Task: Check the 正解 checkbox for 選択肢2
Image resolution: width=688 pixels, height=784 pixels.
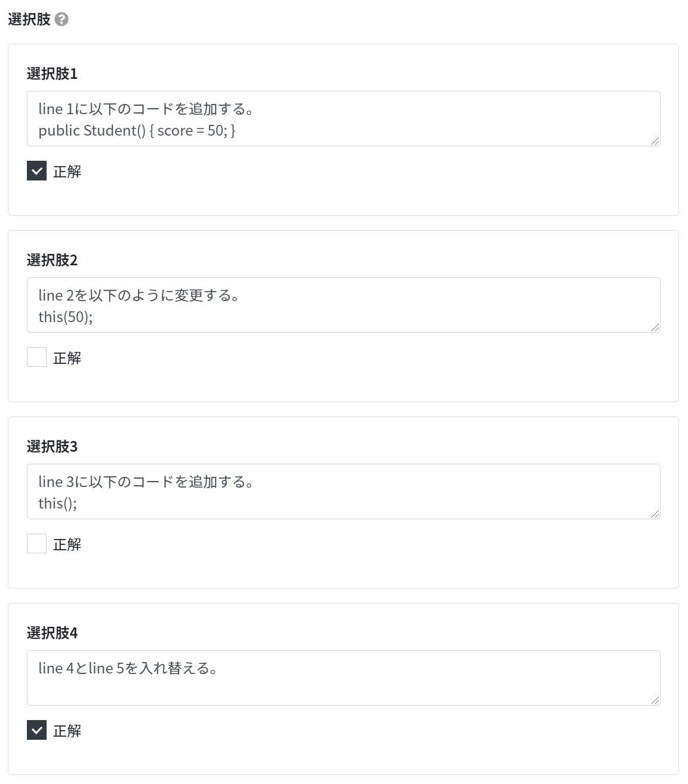Action: click(x=36, y=357)
